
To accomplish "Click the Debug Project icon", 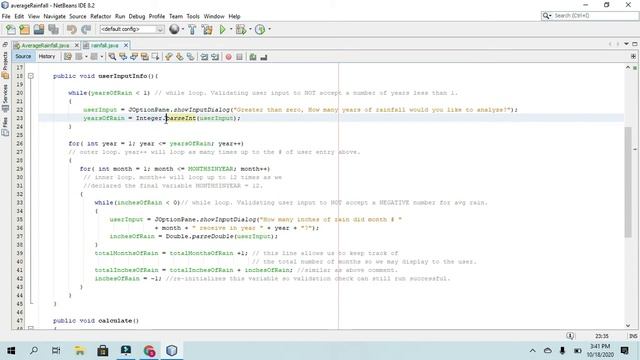I will [x=241, y=29].
